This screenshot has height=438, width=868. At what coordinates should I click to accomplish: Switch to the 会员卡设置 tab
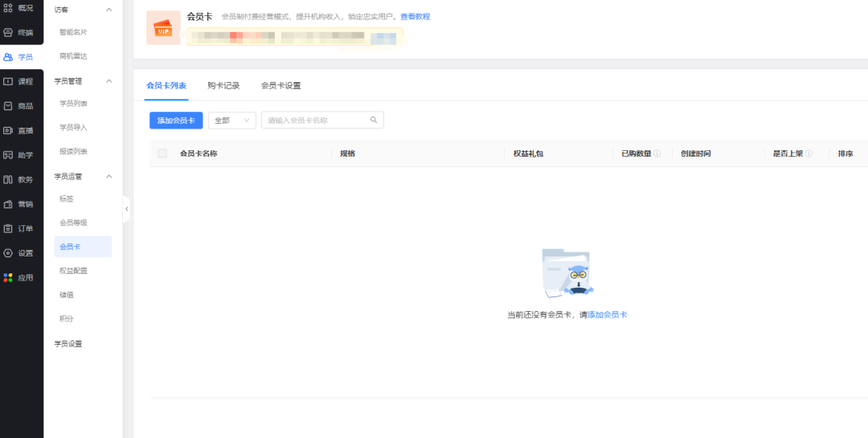click(x=280, y=85)
